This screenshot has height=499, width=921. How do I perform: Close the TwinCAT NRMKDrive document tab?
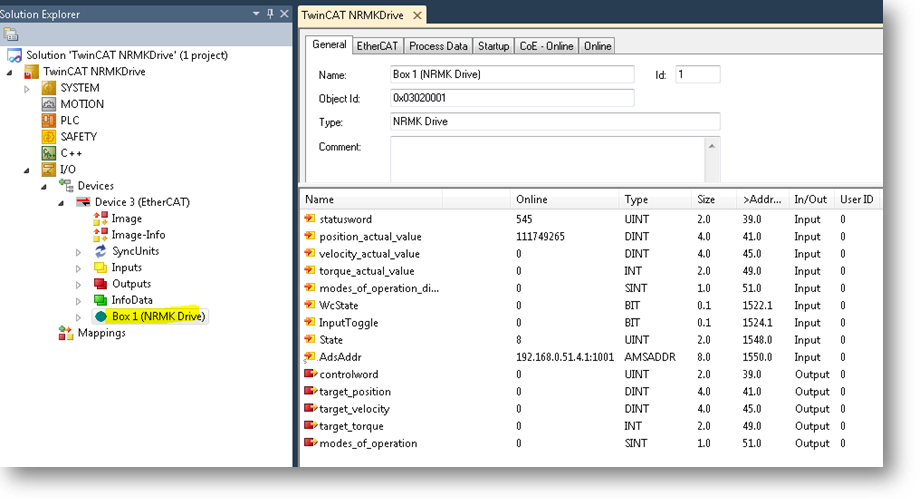(417, 15)
